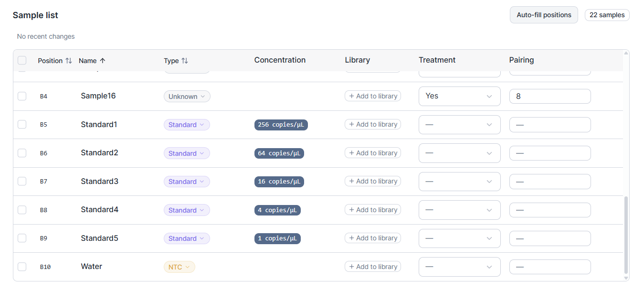This screenshot has height=291, width=644.
Task: Select the Standard3 row checkbox
Action: tap(22, 181)
